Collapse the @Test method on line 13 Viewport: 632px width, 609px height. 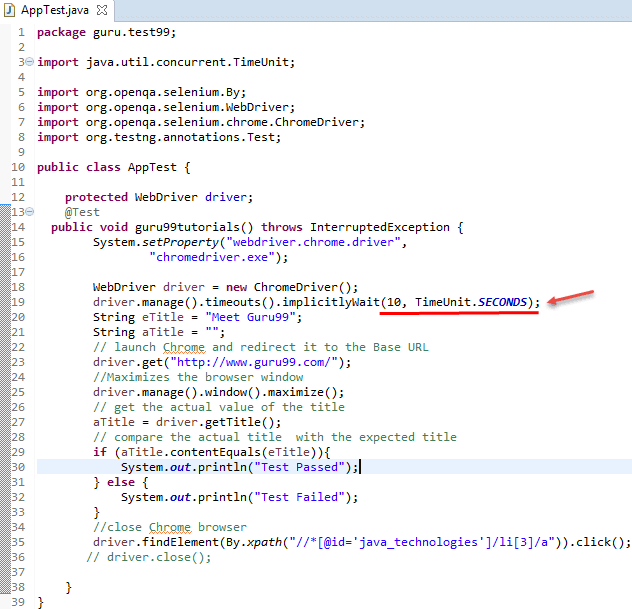pyautogui.click(x=30, y=212)
